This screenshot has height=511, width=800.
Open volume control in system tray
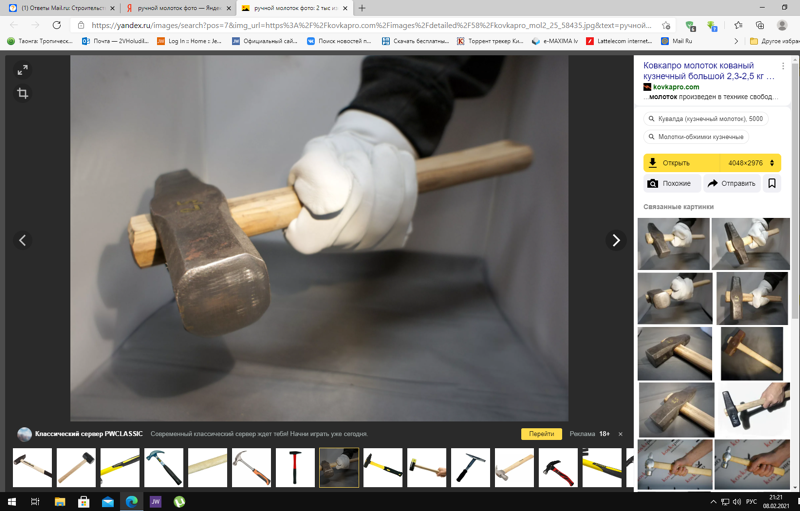(x=737, y=502)
